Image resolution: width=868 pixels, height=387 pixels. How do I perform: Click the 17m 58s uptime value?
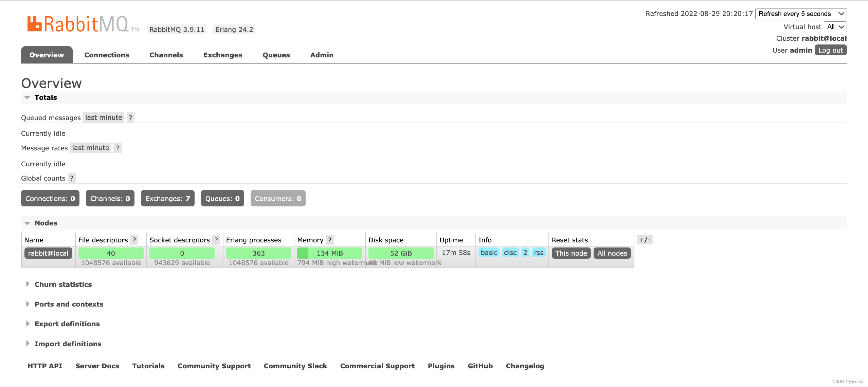(456, 253)
